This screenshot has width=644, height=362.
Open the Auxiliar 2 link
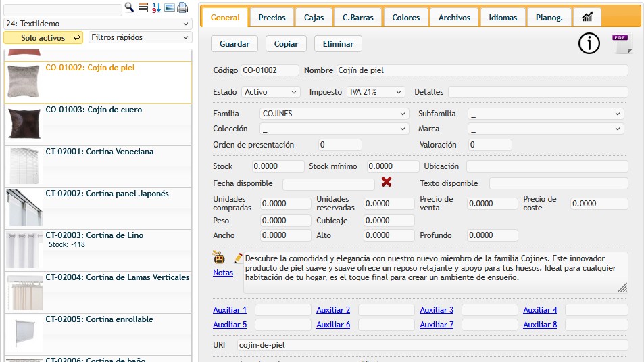(x=333, y=310)
